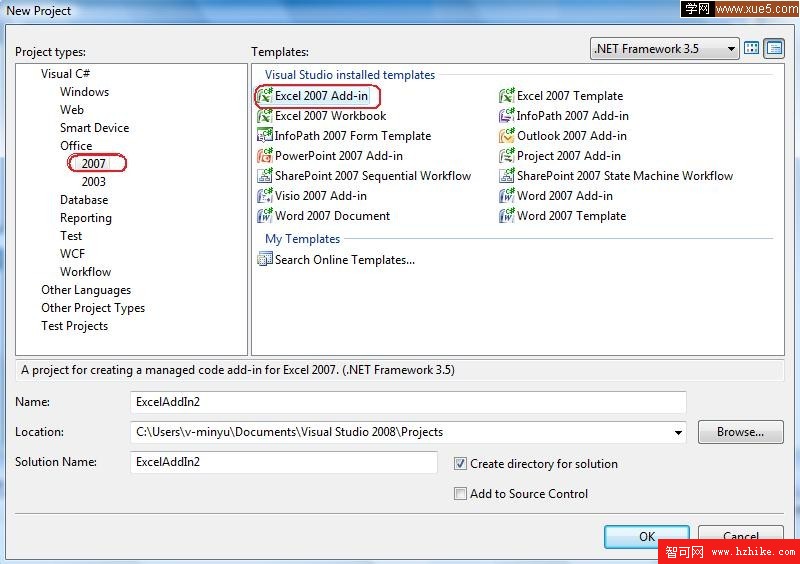Click the Name input field
This screenshot has width=800, height=564.
408,402
